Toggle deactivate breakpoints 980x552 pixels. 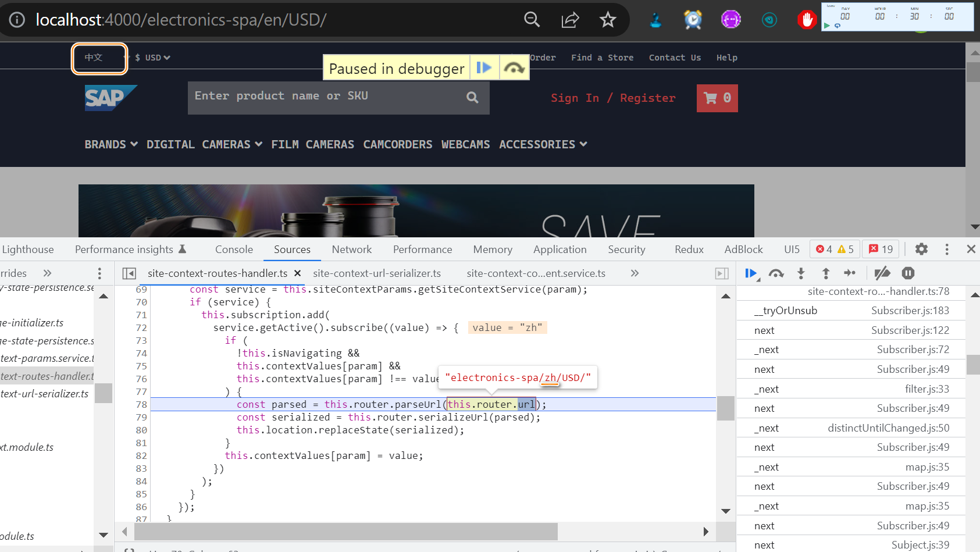pyautogui.click(x=882, y=273)
